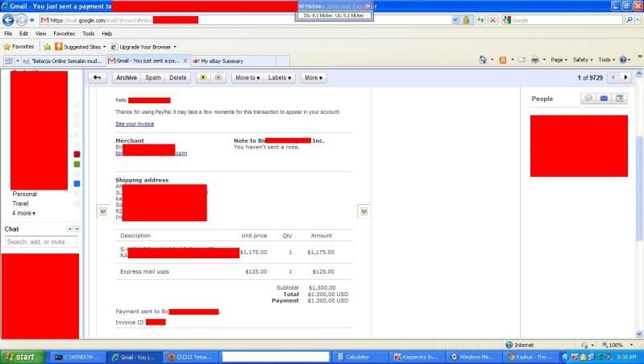Collapse the Chat panel with minus icon
644x364 pixels.
click(x=77, y=229)
